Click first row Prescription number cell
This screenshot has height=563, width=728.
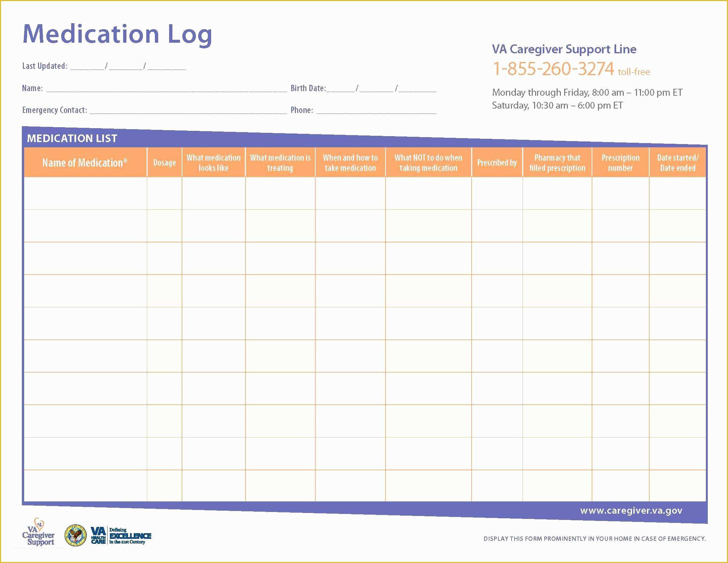[x=620, y=193]
